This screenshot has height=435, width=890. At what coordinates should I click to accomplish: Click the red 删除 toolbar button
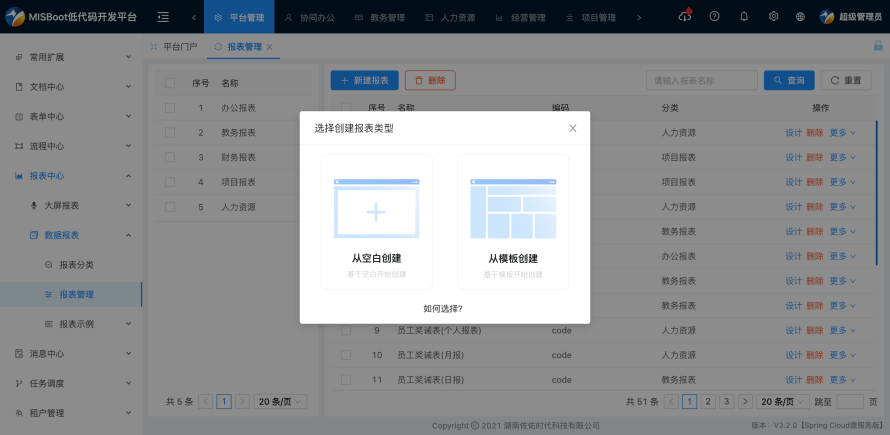[x=430, y=80]
